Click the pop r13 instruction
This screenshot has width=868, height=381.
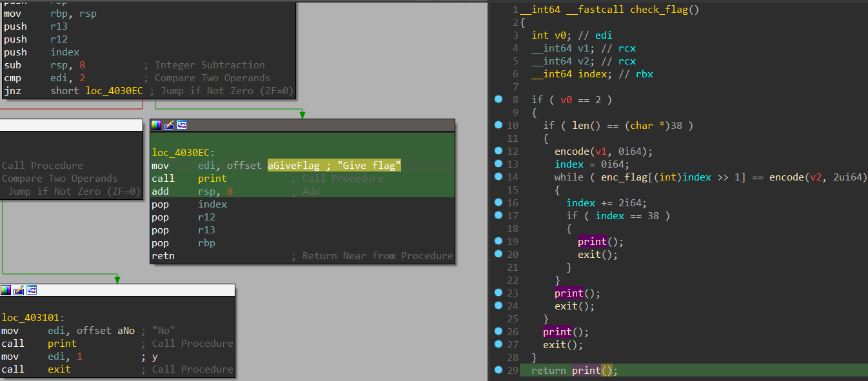(x=183, y=230)
